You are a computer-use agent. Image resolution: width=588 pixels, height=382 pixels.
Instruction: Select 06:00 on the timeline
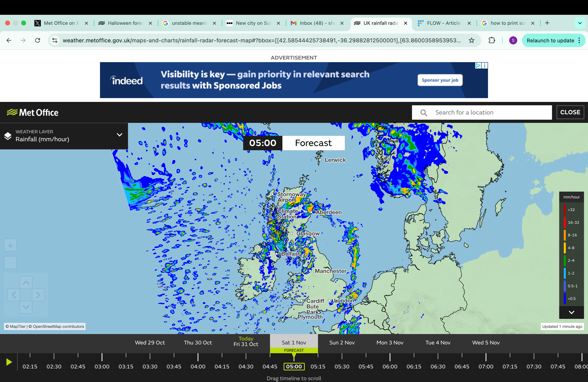pos(390,366)
